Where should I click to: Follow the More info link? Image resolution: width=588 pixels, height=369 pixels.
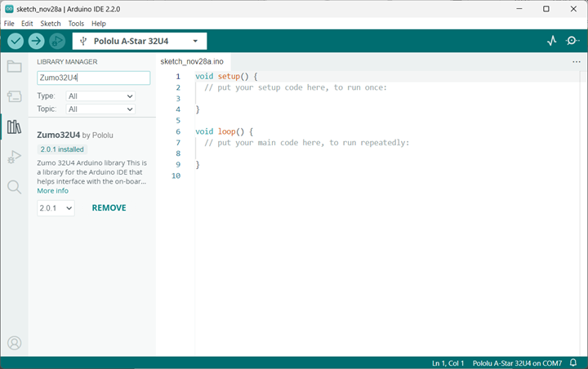click(x=52, y=191)
